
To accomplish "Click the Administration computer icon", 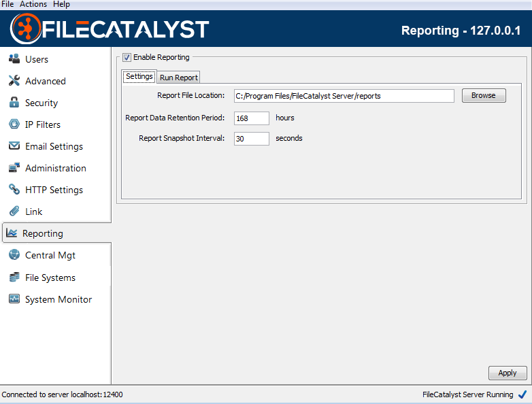I will (14, 167).
